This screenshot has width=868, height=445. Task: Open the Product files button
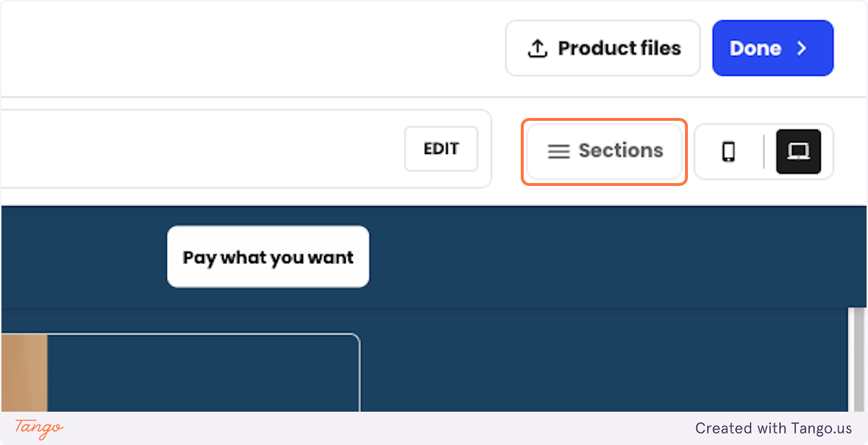pyautogui.click(x=603, y=48)
